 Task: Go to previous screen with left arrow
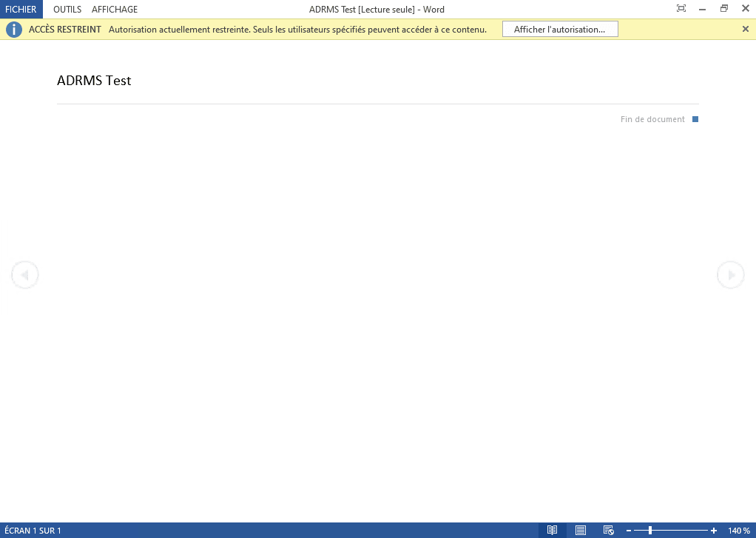coord(24,275)
